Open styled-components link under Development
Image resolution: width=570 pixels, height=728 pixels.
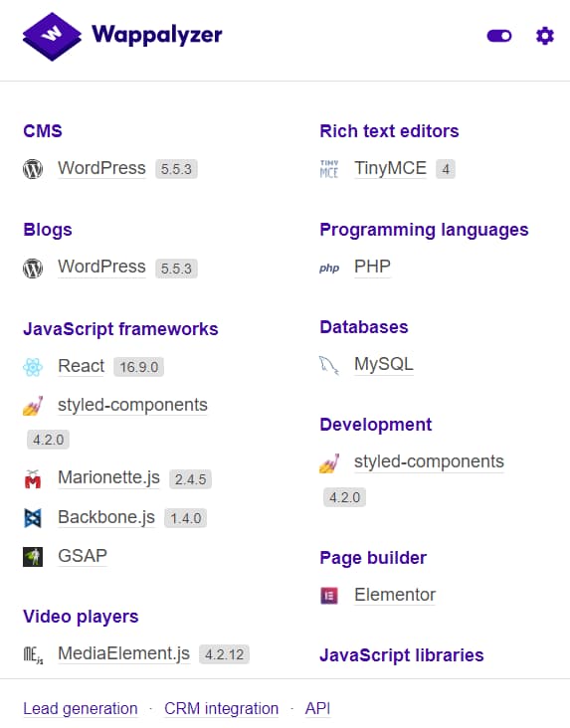pyautogui.click(x=429, y=462)
